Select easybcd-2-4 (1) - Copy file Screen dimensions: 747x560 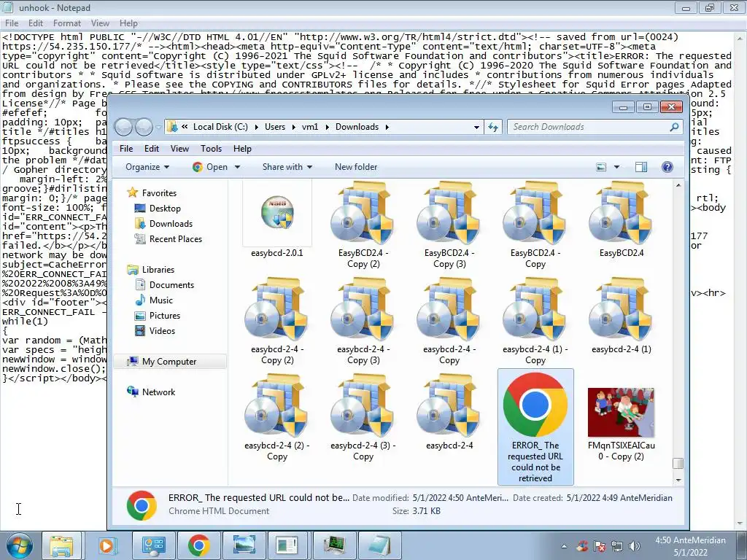[535, 321]
